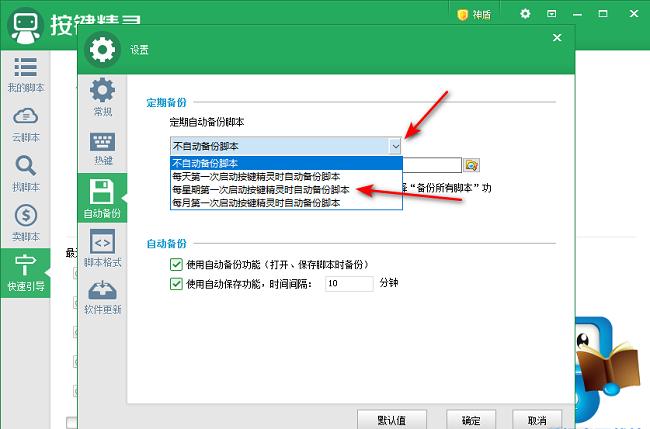The height and width of the screenshot is (429, 650).
Task: Collapse the 定期自动备份脚本 dropdown arrow
Action: 394,146
